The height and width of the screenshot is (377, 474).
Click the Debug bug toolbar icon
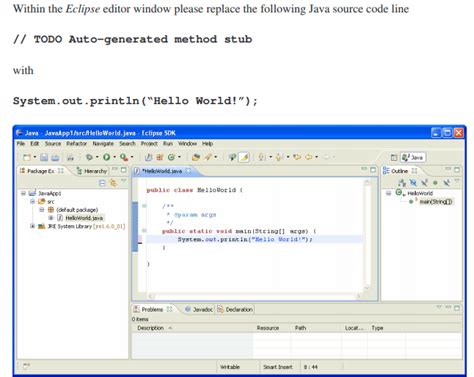89,157
